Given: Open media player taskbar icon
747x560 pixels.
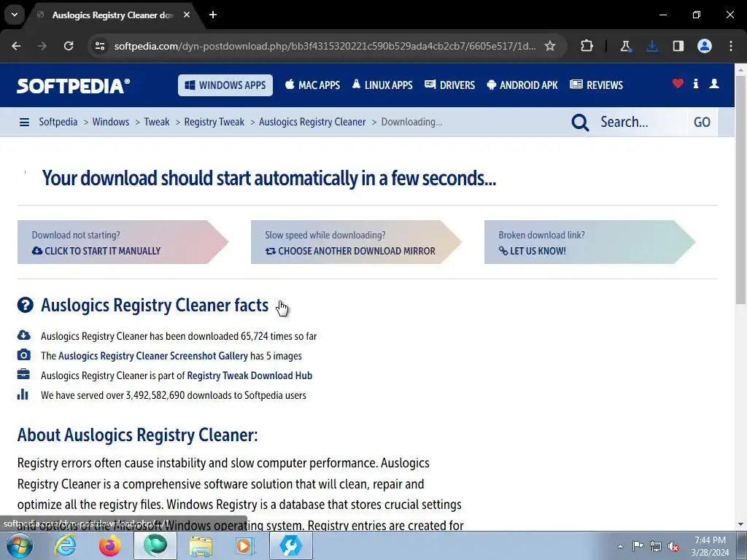Looking at the screenshot, I should 246,545.
